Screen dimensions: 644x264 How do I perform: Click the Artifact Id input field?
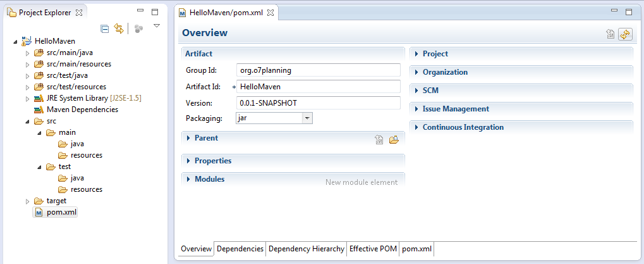click(x=319, y=87)
